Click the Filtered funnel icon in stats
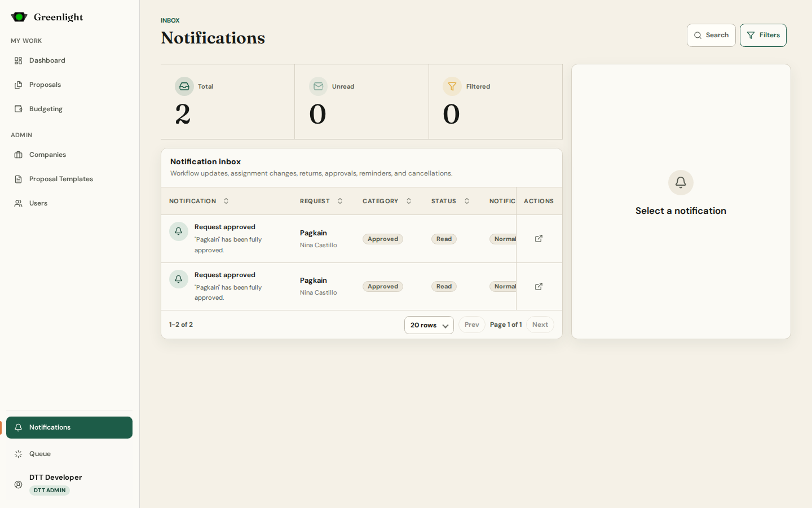Image resolution: width=812 pixels, height=508 pixels. pos(452,86)
